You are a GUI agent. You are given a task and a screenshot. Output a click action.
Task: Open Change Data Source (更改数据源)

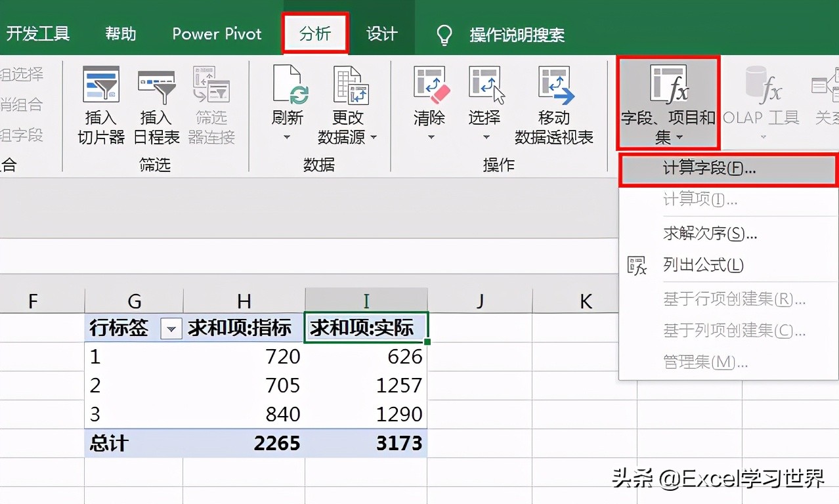347,105
